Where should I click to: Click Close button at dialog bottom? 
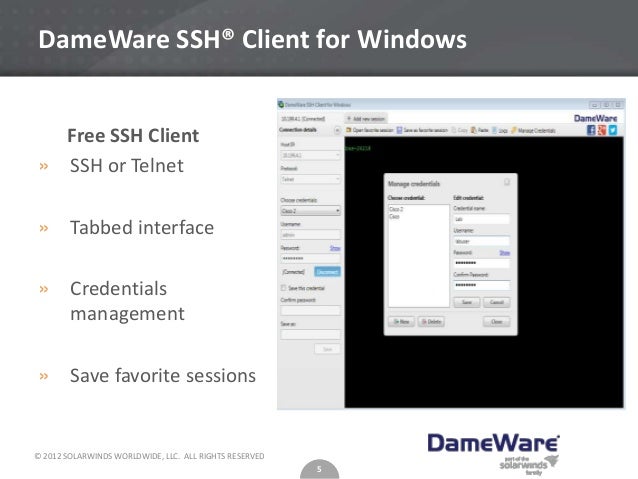coord(496,322)
